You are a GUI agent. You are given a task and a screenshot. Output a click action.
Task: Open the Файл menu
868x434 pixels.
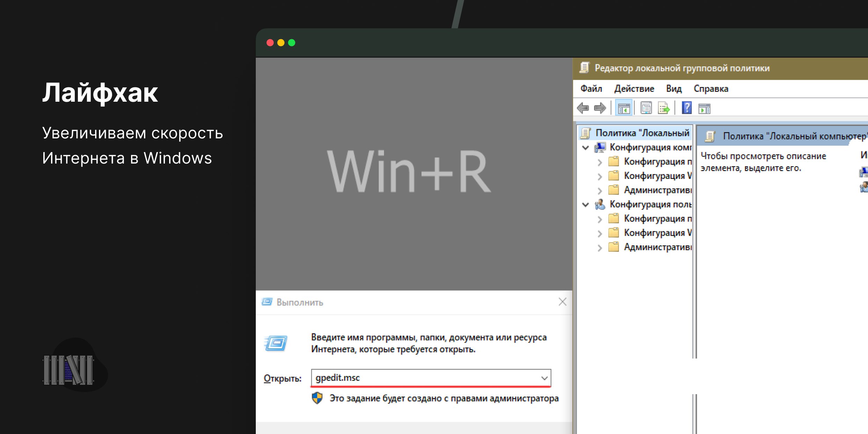[591, 89]
